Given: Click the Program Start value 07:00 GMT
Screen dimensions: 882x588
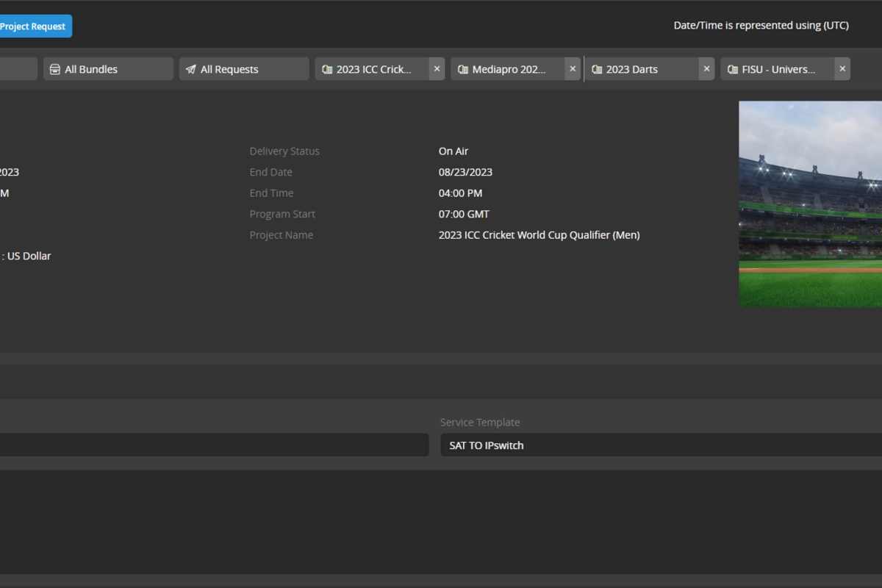Looking at the screenshot, I should 464,214.
